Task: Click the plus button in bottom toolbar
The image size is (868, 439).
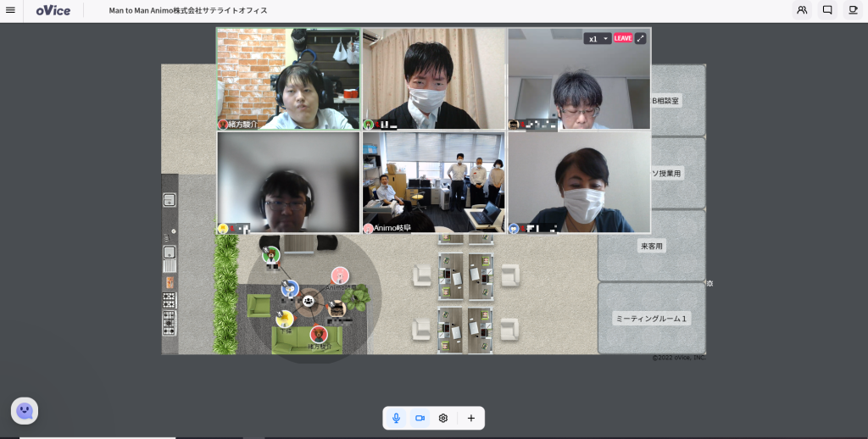Action: 471,418
